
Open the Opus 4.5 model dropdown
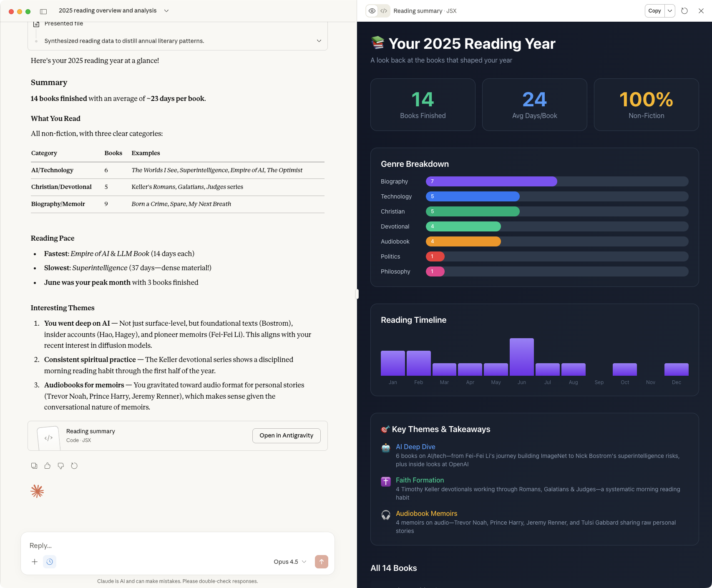289,562
